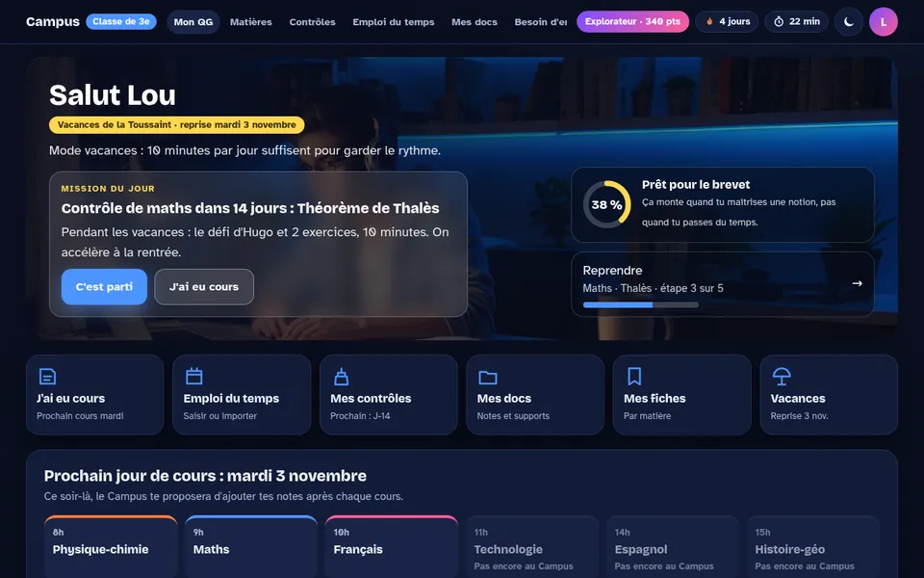Switch to the Contrôles tab
Screen dimensions: 924x578
point(312,22)
